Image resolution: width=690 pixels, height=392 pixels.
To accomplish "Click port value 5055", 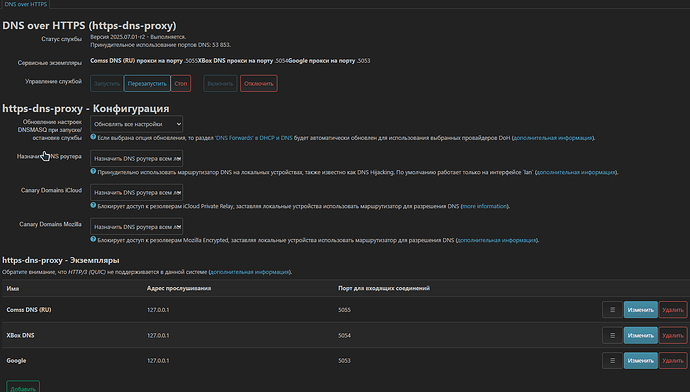I will click(345, 310).
